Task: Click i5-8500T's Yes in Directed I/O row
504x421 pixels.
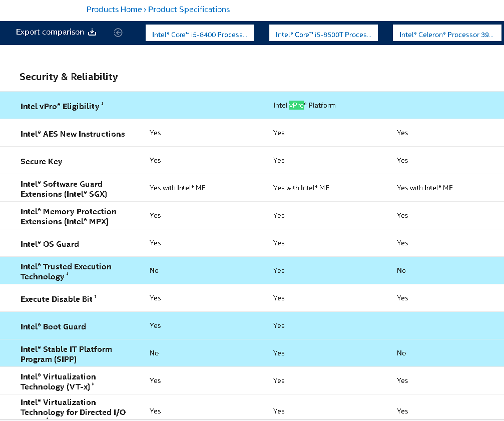Action: click(x=279, y=411)
